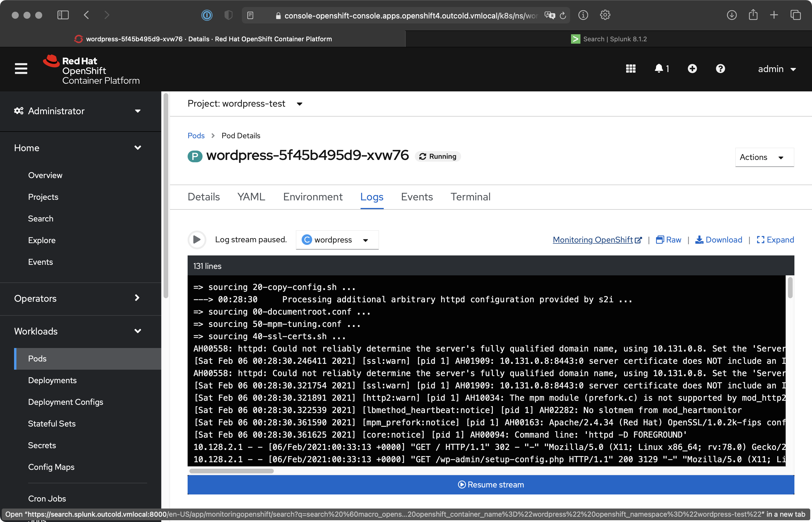Open Events under Home in sidebar

[x=40, y=262]
